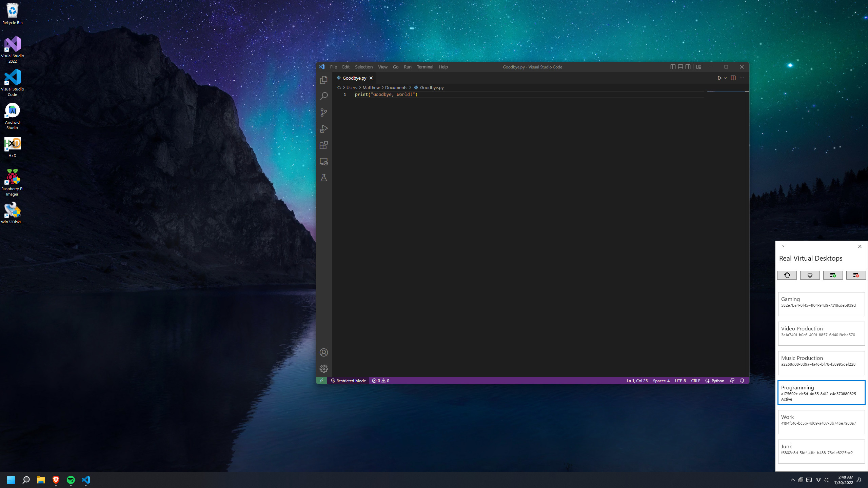
Task: Switch to the Work desktop
Action: coord(821,422)
